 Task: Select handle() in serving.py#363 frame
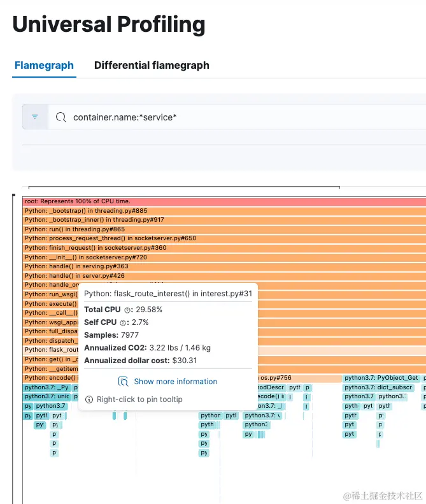tap(223, 266)
